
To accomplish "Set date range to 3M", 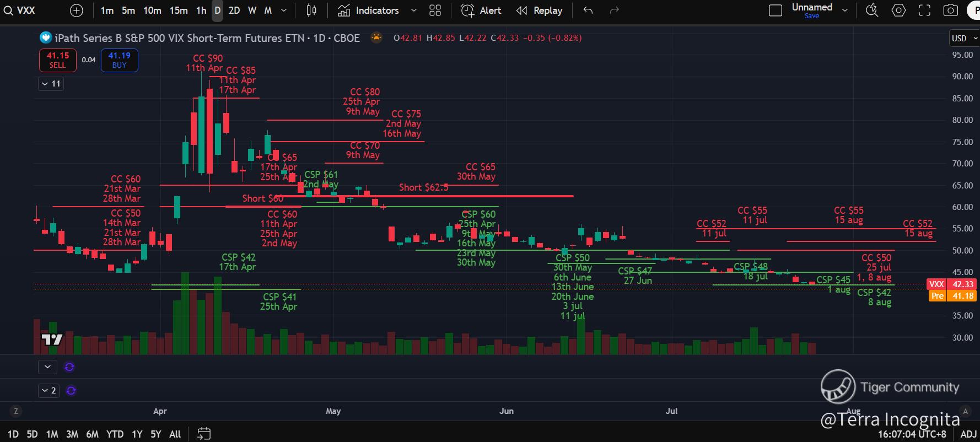I will pos(72,434).
